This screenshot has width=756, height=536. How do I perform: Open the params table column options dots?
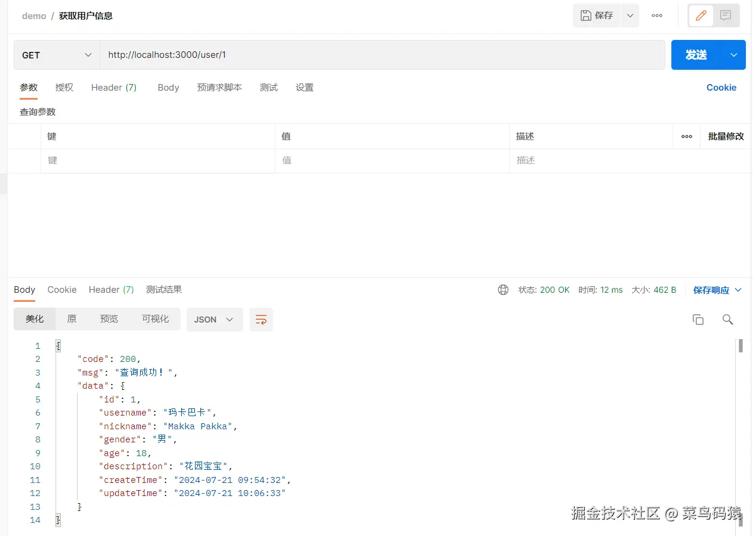point(687,137)
